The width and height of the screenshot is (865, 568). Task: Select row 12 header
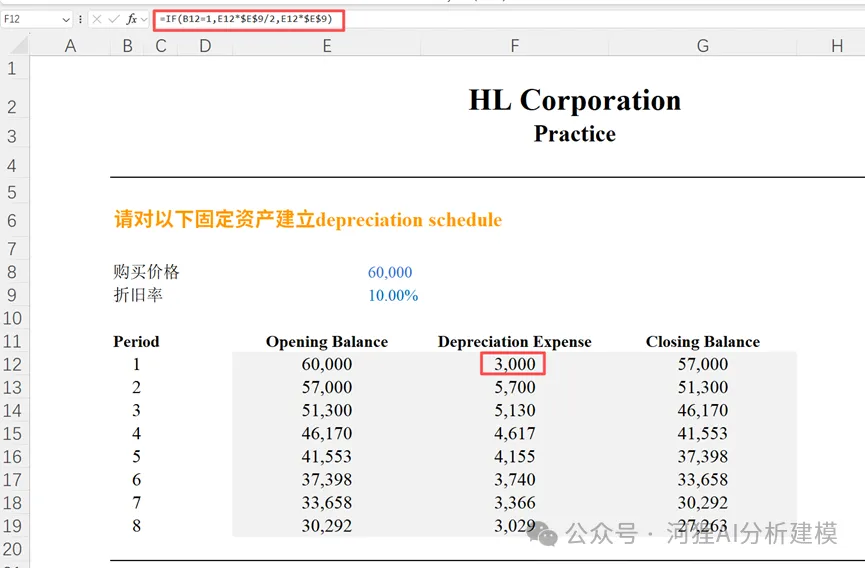[13, 365]
